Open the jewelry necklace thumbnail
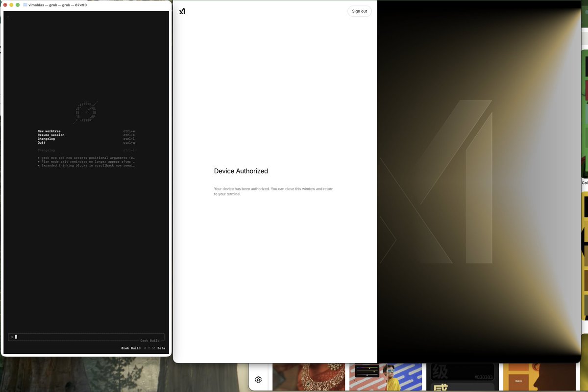The image size is (588, 392). [x=309, y=377]
